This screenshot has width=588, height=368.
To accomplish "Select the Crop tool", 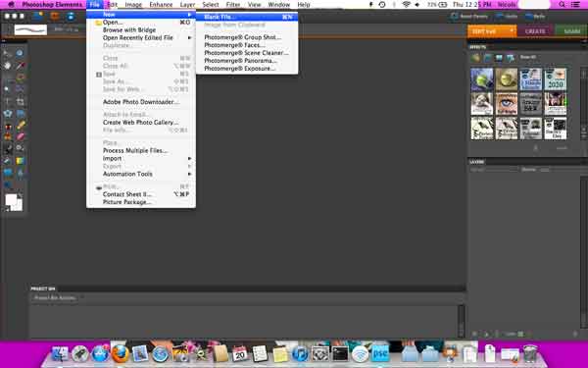I will tap(20, 101).
